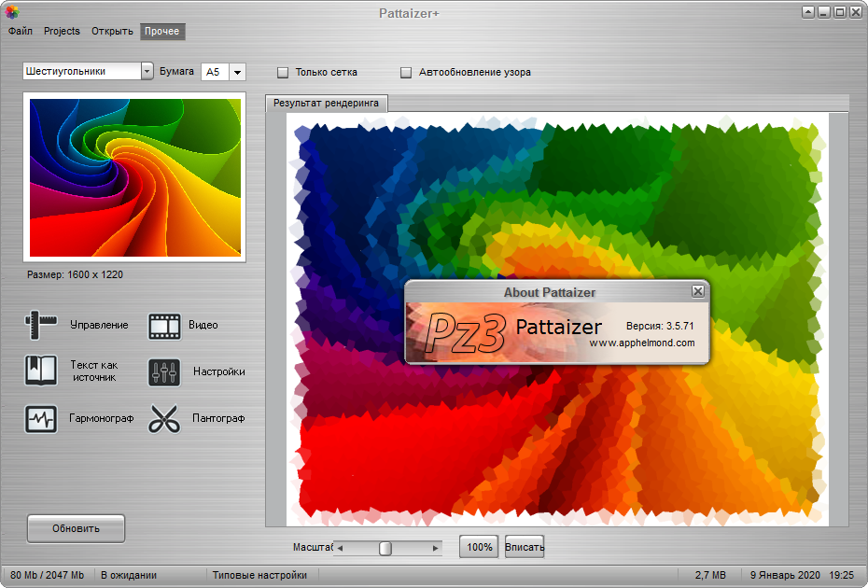This screenshot has height=588, width=868.
Task: Open the Видео film strip icon
Action: tap(164, 326)
